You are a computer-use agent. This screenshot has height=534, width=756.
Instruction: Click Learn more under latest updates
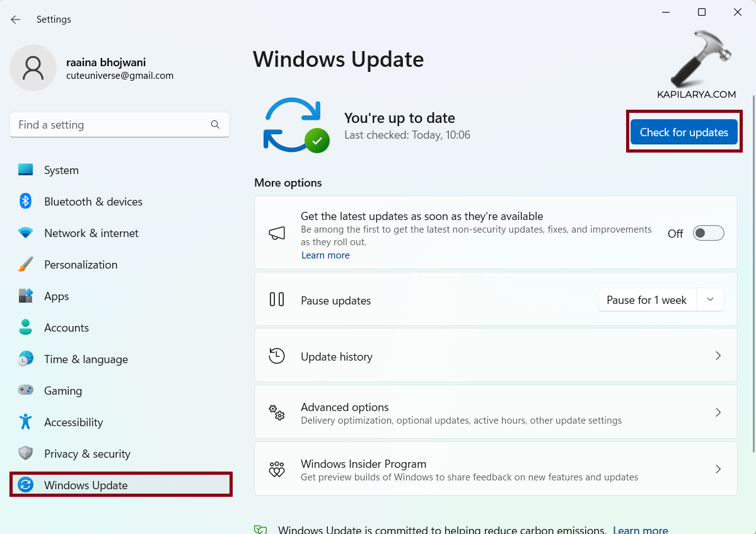[325, 255]
